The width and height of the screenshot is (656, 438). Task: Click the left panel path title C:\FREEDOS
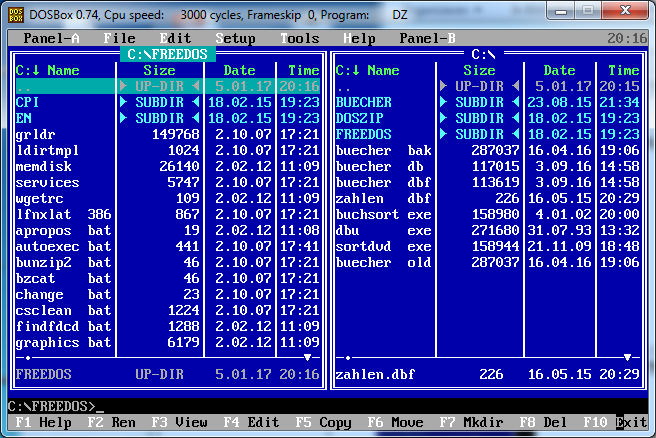tap(168, 54)
